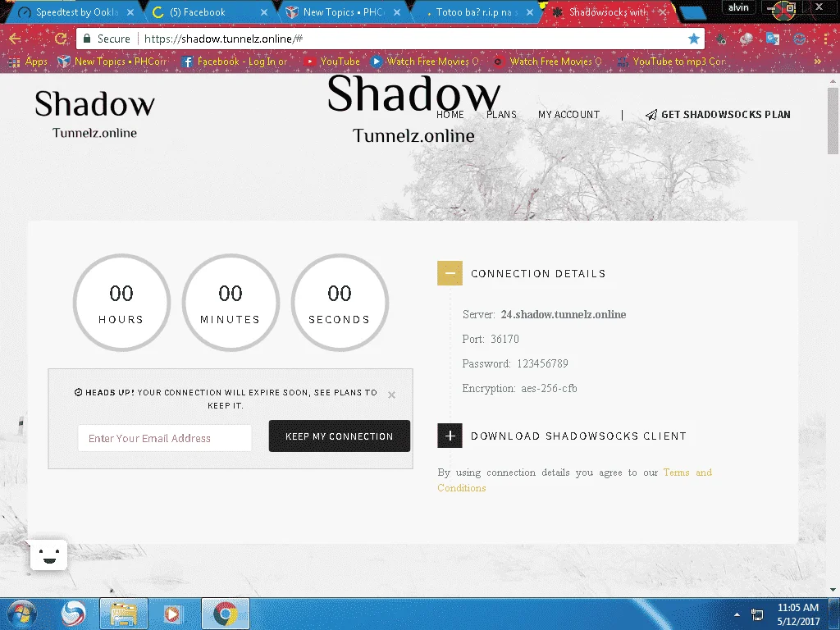This screenshot has width=840, height=630.
Task: Click the Chrome taskbar icon
Action: click(x=226, y=614)
